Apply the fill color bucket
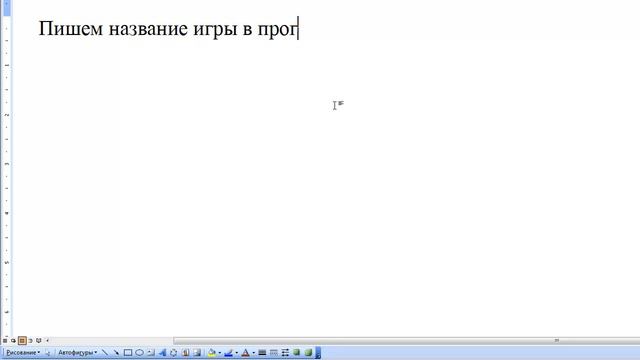 (211, 353)
